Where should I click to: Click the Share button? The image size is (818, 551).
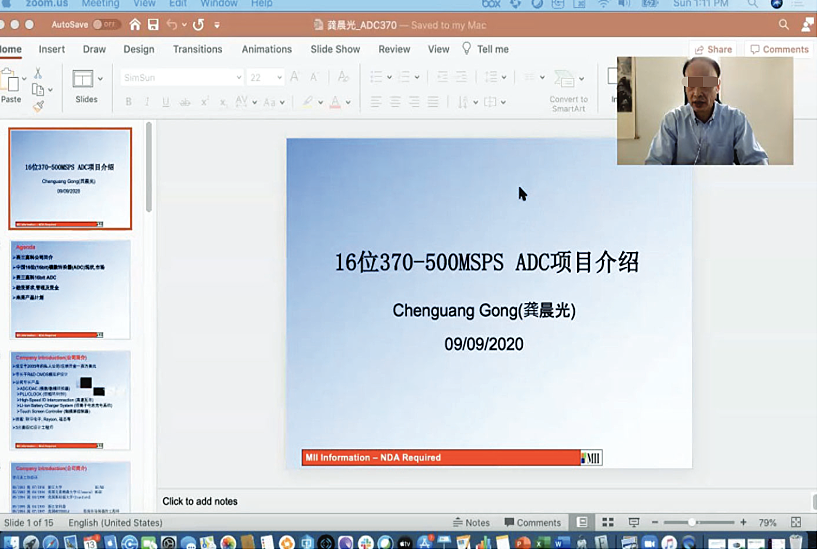(713, 49)
